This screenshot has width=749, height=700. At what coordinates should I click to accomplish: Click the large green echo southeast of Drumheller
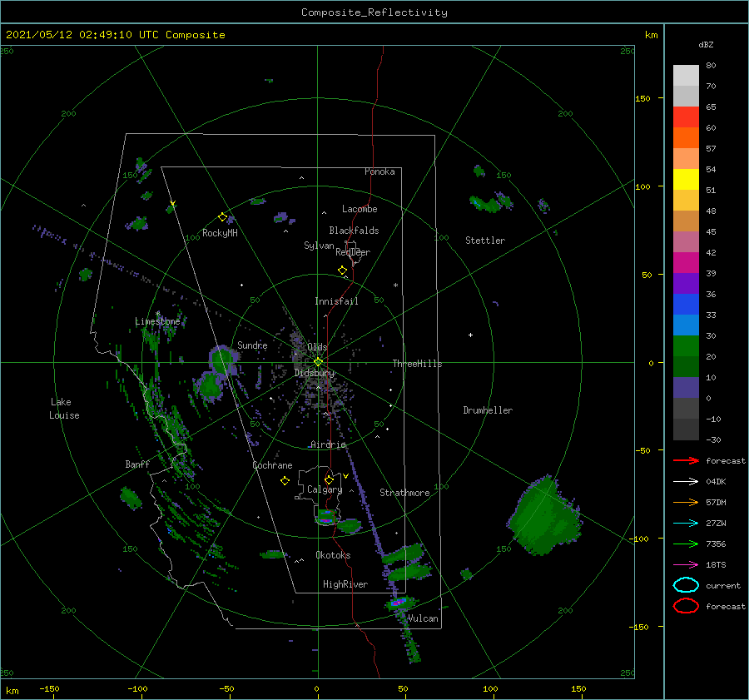pyautogui.click(x=544, y=516)
